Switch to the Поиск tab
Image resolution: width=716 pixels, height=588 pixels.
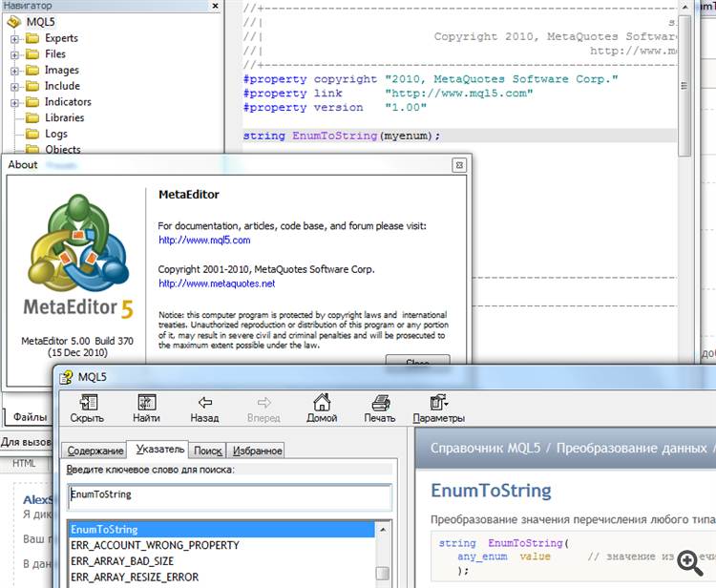coord(208,451)
